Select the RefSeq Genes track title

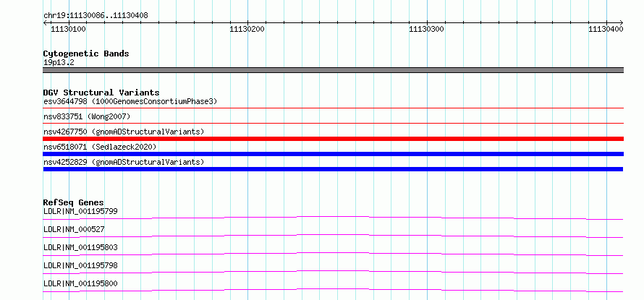pyautogui.click(x=74, y=202)
